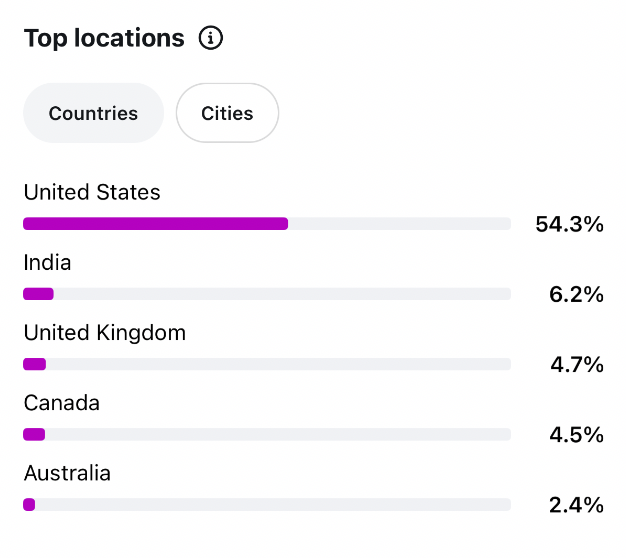Click the 6.2% percentage

[576, 295]
